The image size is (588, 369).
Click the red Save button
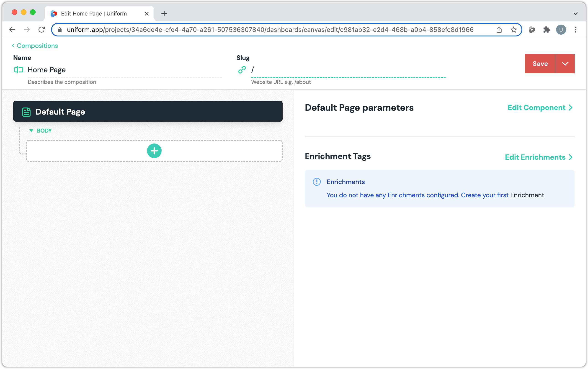tap(540, 64)
